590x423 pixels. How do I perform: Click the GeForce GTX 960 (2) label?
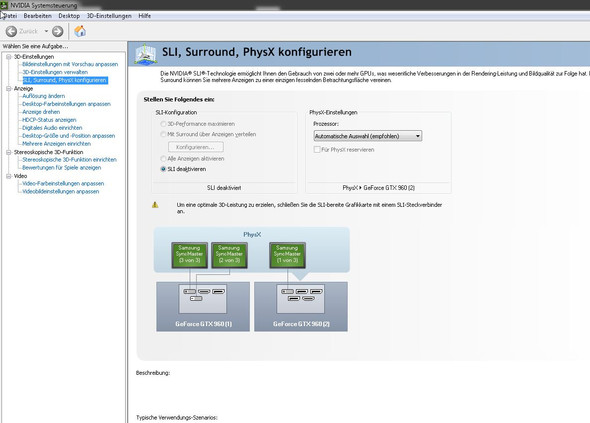[301, 324]
